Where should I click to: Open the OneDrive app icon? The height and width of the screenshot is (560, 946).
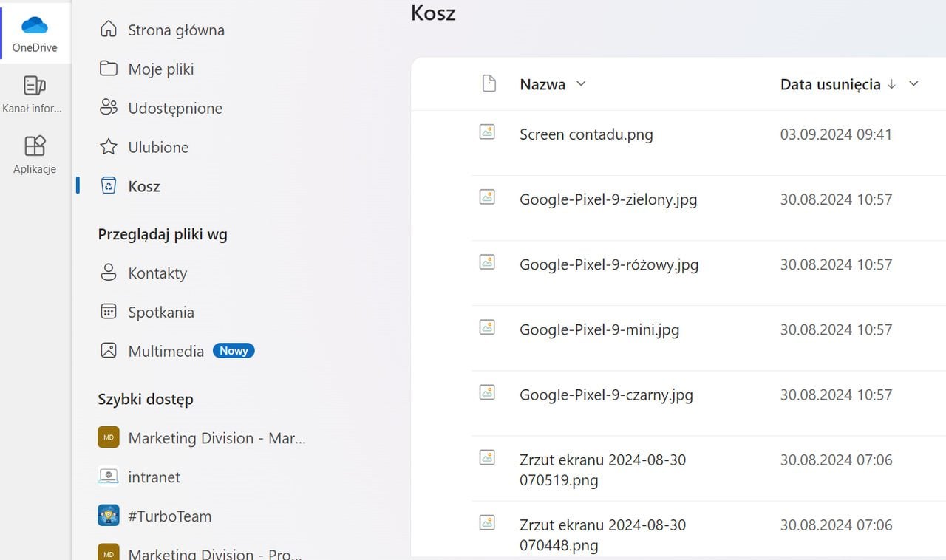(x=35, y=26)
